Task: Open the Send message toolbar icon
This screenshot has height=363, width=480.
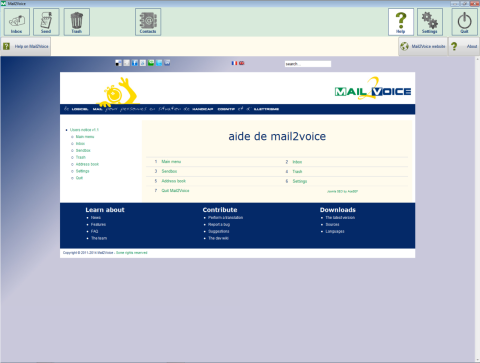Action: (x=46, y=22)
